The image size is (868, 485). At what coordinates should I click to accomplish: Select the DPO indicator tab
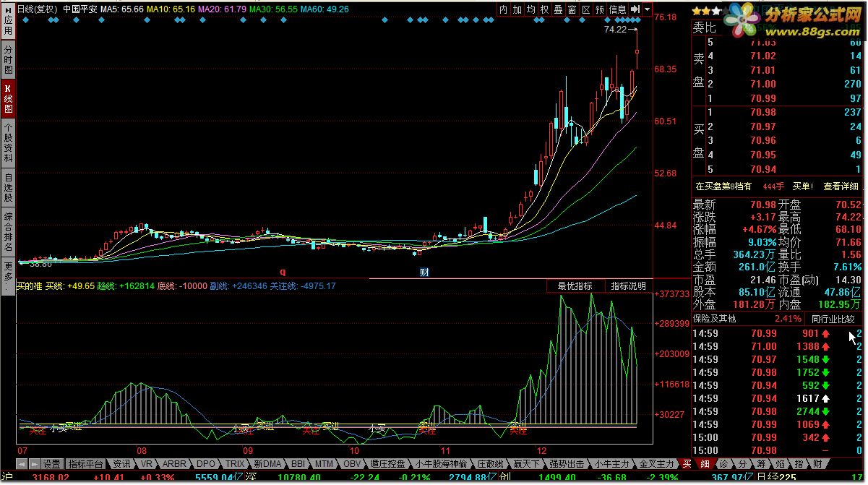click(206, 464)
